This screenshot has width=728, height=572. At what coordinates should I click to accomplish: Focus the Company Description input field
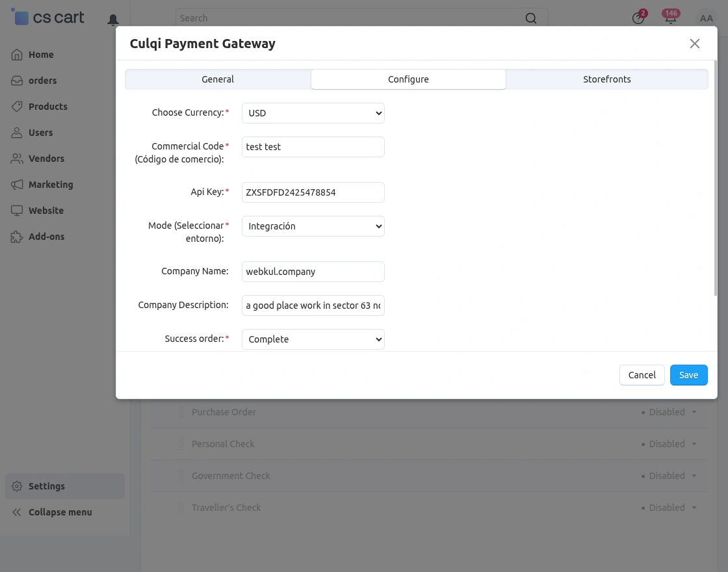point(313,305)
